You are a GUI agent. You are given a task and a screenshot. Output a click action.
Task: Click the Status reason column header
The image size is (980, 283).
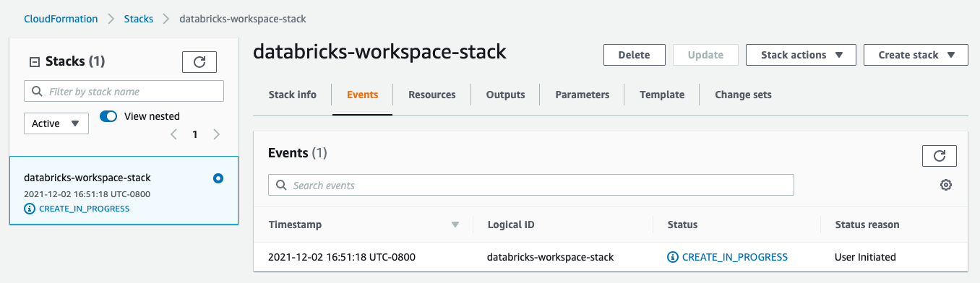(867, 225)
